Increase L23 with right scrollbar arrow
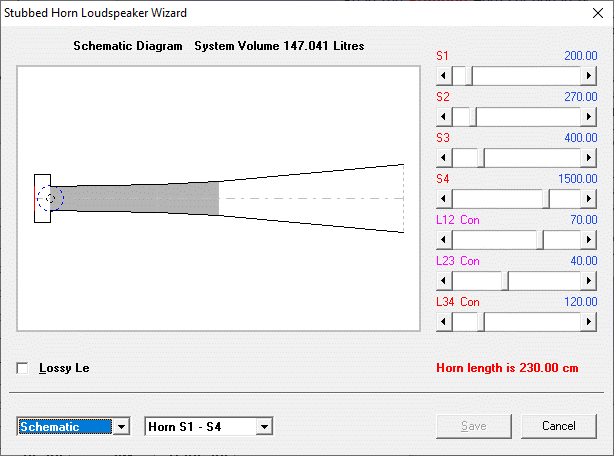The width and height of the screenshot is (614, 456). (589, 281)
